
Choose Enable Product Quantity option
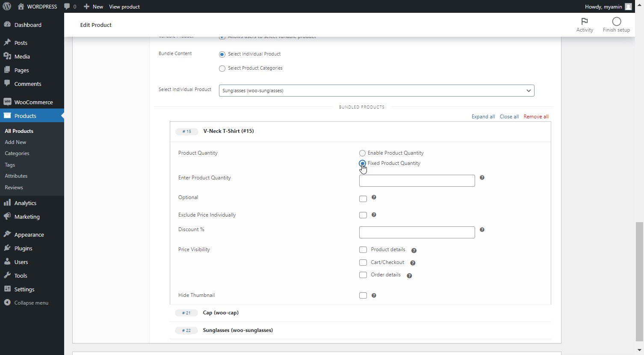pos(362,153)
